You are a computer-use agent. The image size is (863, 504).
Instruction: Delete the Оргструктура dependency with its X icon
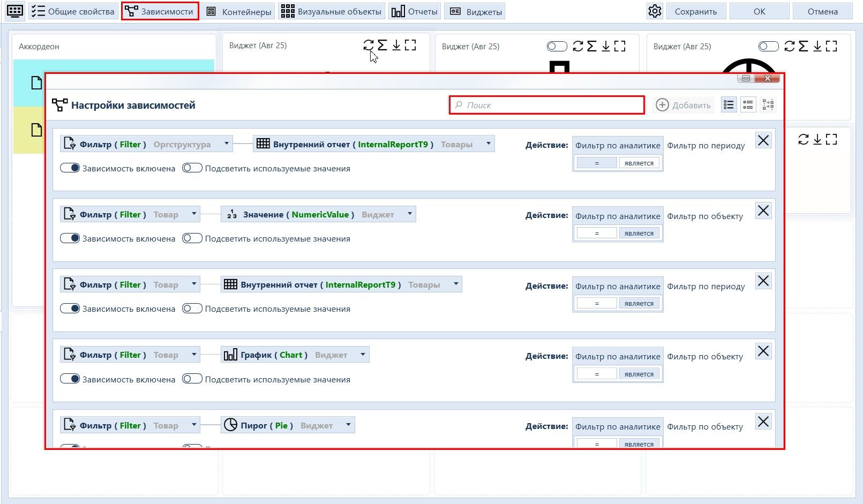click(x=763, y=140)
